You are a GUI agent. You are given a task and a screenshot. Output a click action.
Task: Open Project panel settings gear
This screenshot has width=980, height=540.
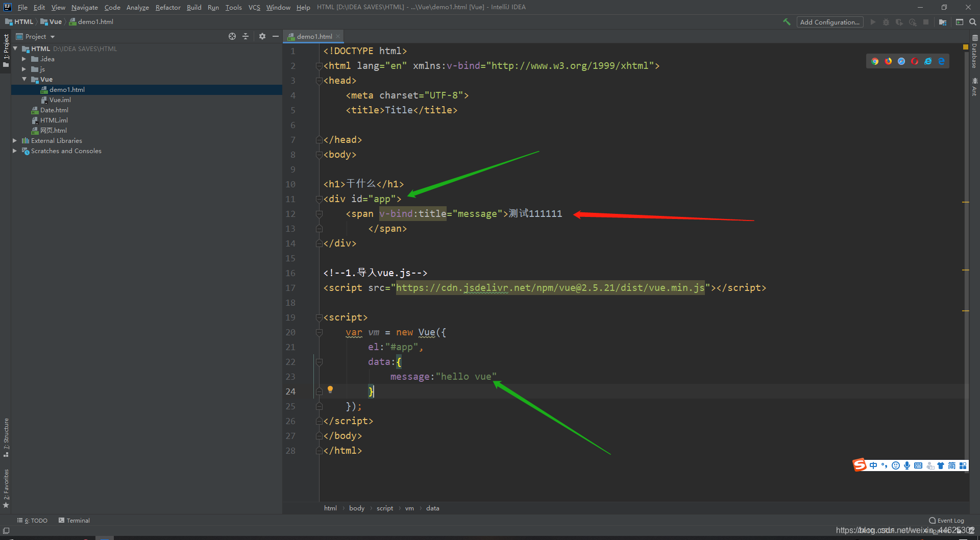pos(262,36)
